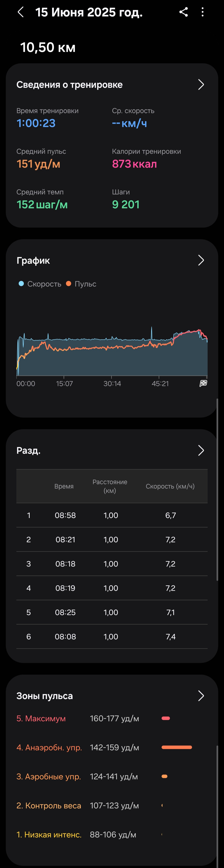This screenshot has height=868, width=224.
Task: Open the Сведения о тренировке heading
Action: click(69, 85)
